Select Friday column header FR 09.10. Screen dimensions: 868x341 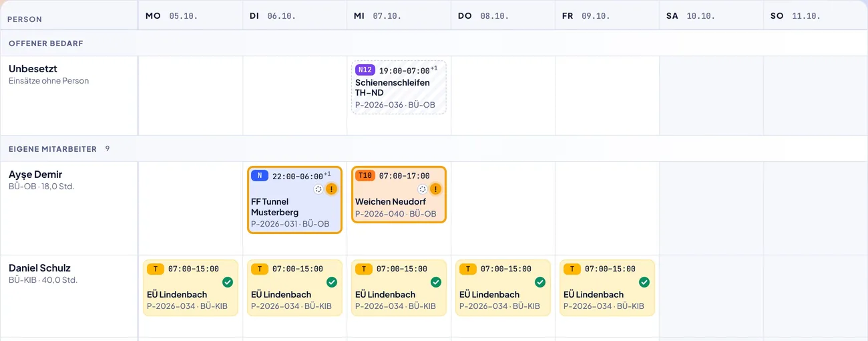(607, 15)
